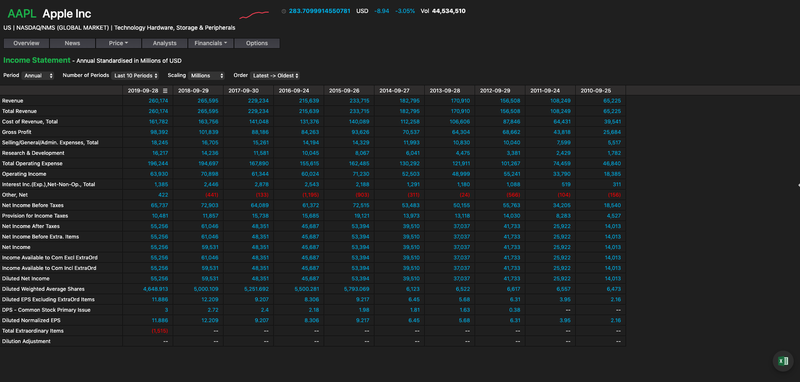800x382 pixels.
Task: Open the Options tab
Action: tap(257, 43)
